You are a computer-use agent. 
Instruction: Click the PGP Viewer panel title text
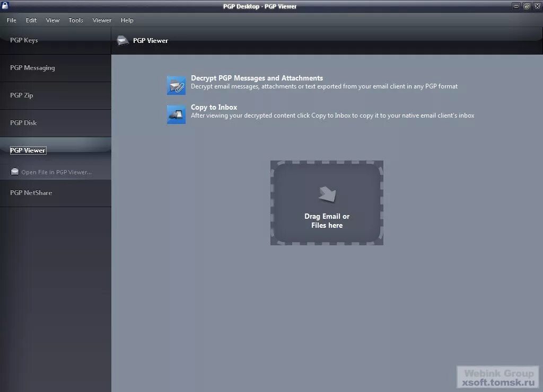151,40
